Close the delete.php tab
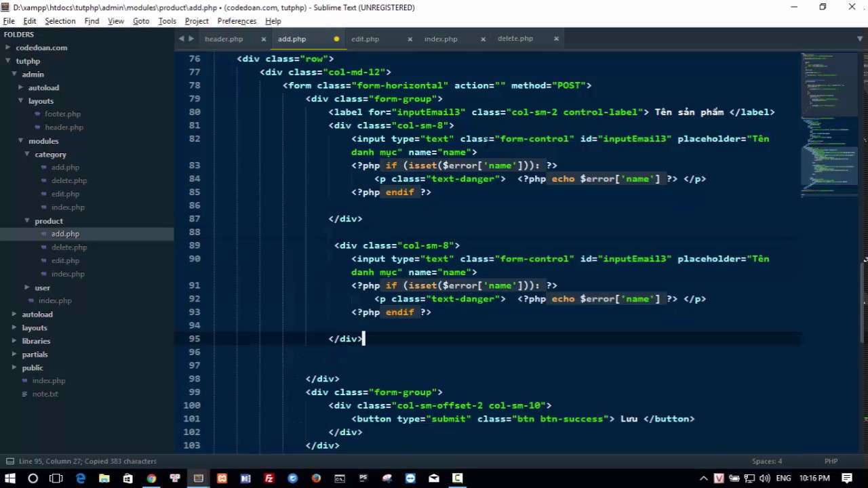Viewport: 868px width, 488px height. point(556,39)
